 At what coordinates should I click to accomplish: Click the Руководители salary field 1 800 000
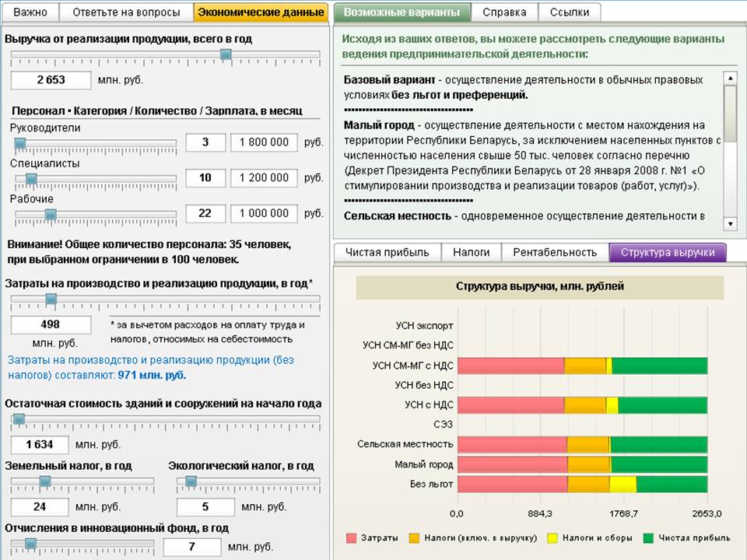coord(264,142)
